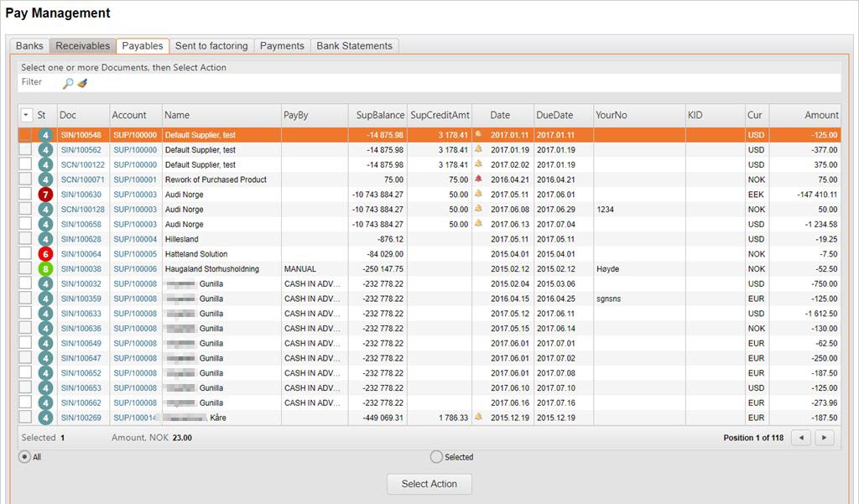Image resolution: width=859 pixels, height=504 pixels.
Task: Tick the checkbox for row SIN/100630
Action: tap(26, 195)
